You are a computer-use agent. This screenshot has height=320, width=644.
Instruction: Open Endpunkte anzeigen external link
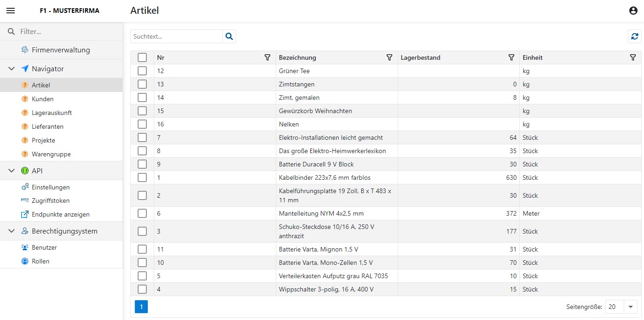pyautogui.click(x=60, y=214)
